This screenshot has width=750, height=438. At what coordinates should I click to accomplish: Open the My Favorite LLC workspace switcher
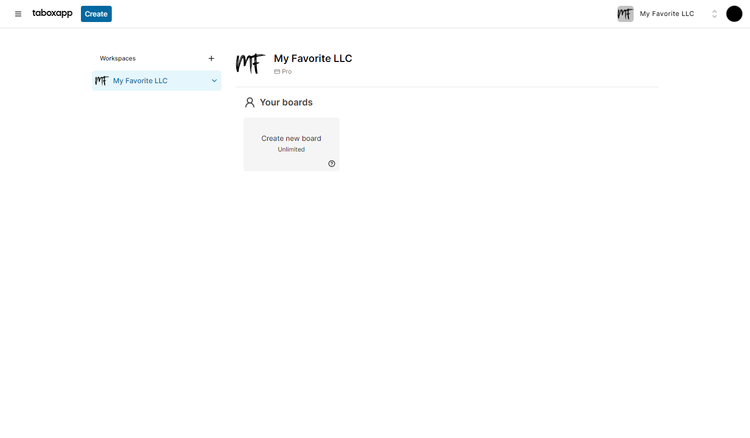(666, 14)
